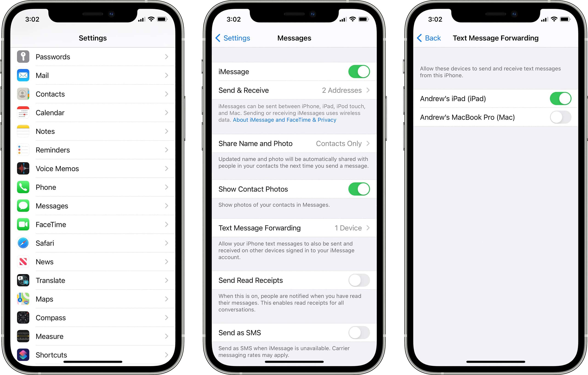Expand Send & Receive addresses
The image size is (588, 375).
pos(294,90)
